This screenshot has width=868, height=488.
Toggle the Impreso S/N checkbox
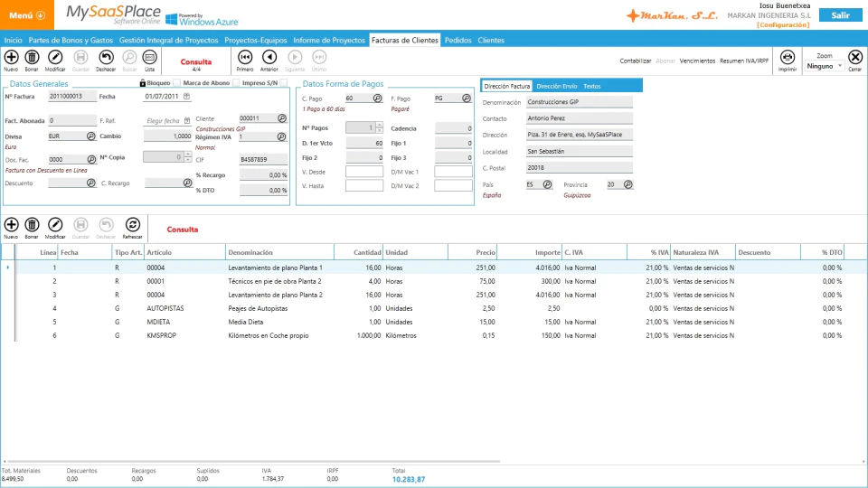click(x=284, y=83)
